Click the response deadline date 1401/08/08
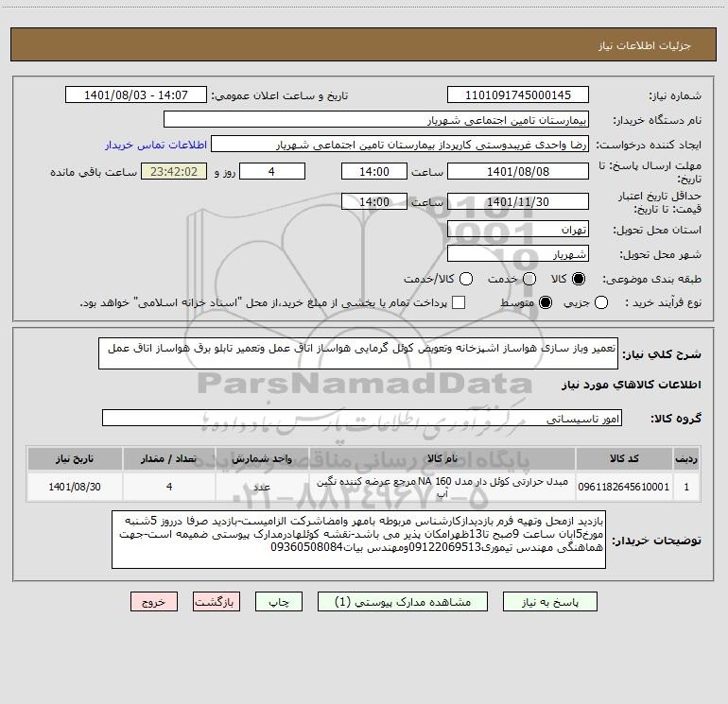Viewport: 728px width, 704px height. pyautogui.click(x=518, y=171)
